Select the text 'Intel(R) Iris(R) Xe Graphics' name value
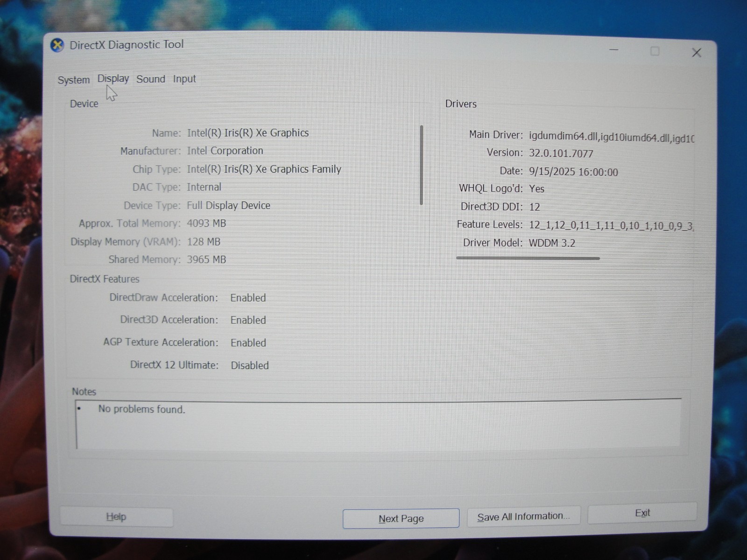The image size is (747, 560). coord(248,133)
